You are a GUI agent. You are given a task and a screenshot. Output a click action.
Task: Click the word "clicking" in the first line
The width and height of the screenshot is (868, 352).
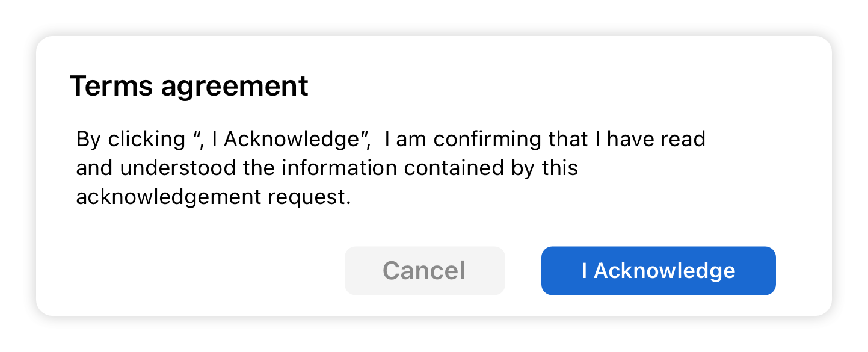click(x=147, y=139)
